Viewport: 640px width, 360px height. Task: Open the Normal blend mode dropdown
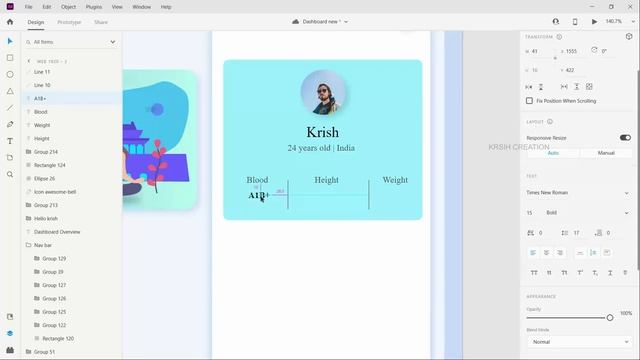pos(579,342)
